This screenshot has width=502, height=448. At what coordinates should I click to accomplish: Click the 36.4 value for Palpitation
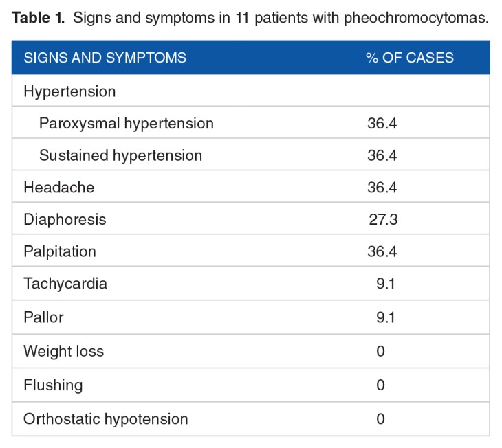pos(382,251)
